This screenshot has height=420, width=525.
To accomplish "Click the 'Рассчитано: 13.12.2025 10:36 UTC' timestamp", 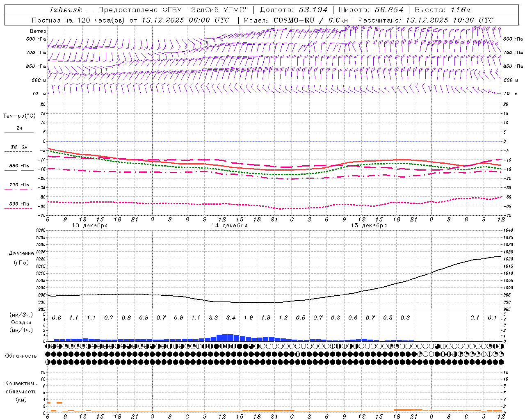I will [x=426, y=20].
